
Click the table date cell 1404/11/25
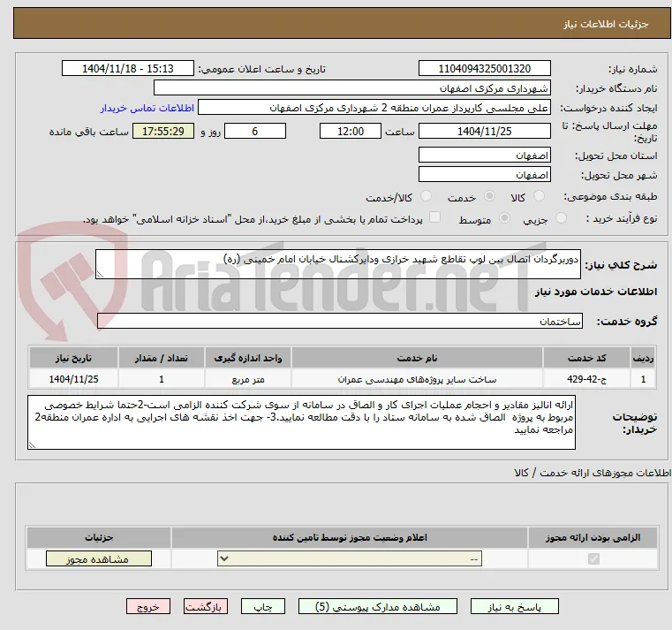73,380
